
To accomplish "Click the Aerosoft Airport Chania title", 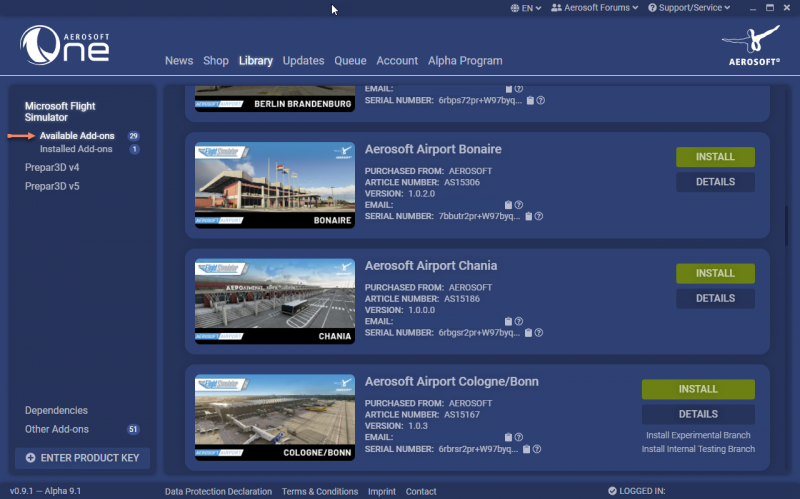I will point(431,266).
